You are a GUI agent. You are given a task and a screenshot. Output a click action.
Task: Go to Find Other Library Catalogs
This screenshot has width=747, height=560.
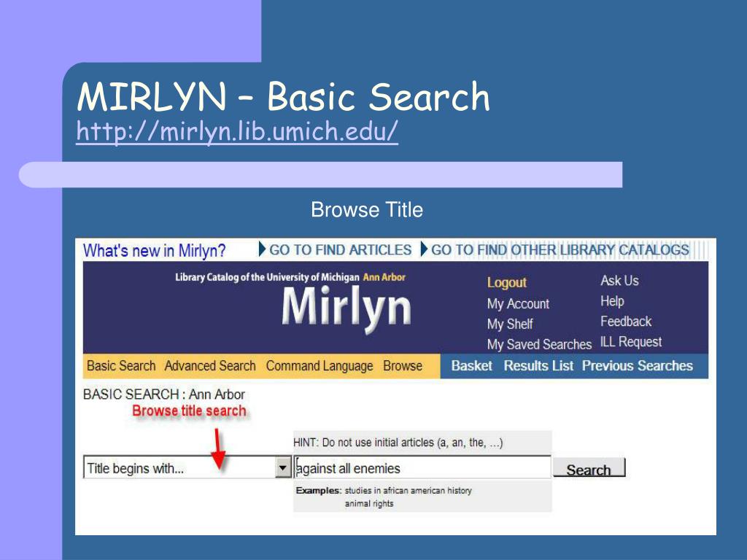(560, 250)
